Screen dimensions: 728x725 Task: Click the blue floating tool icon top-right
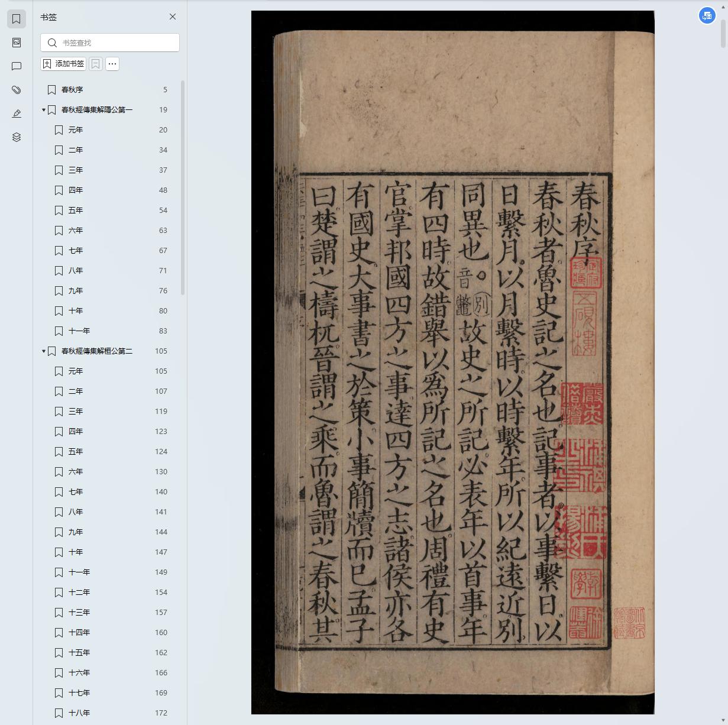tap(707, 16)
